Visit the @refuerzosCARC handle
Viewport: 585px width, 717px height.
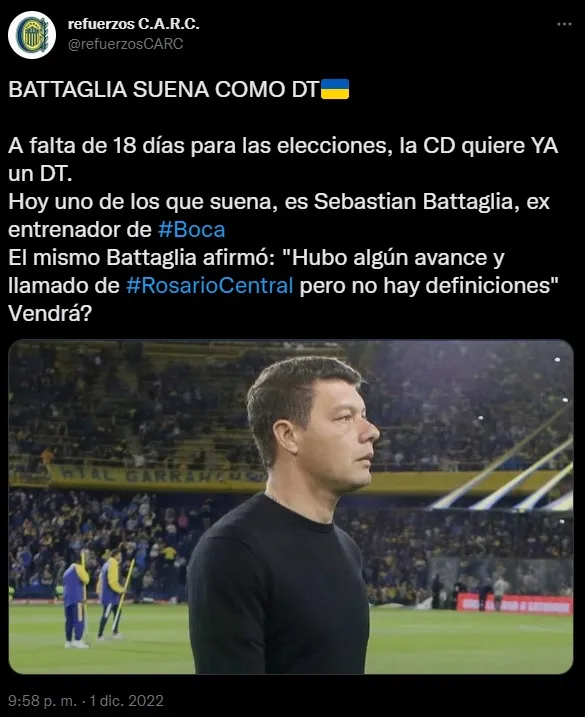[x=126, y=44]
